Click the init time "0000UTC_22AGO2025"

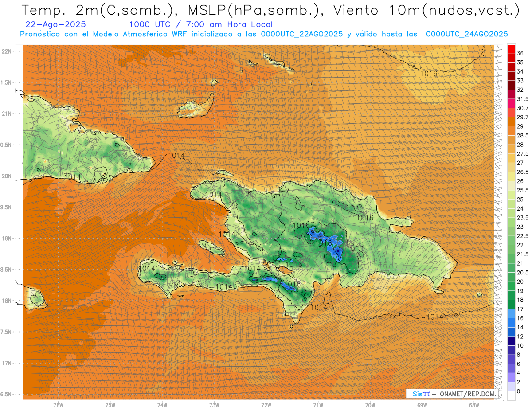click(x=302, y=34)
